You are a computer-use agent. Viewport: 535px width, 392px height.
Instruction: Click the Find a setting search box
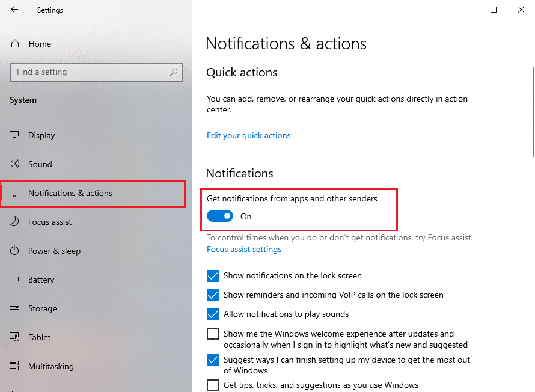pyautogui.click(x=90, y=72)
